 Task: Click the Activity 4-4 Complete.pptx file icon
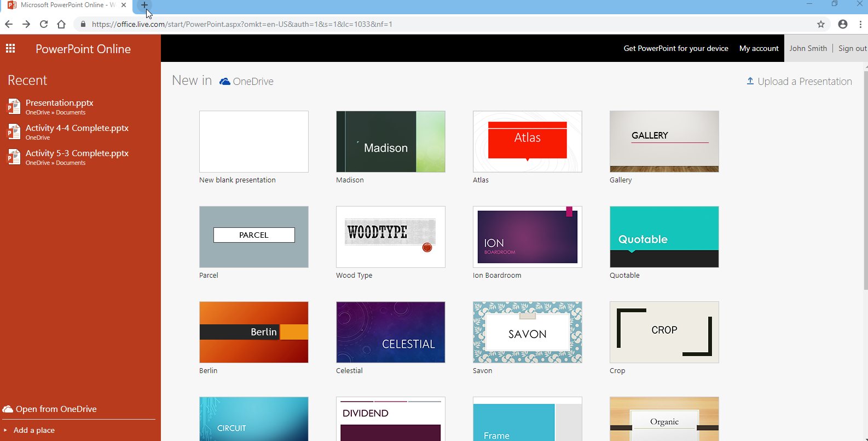[x=14, y=131]
